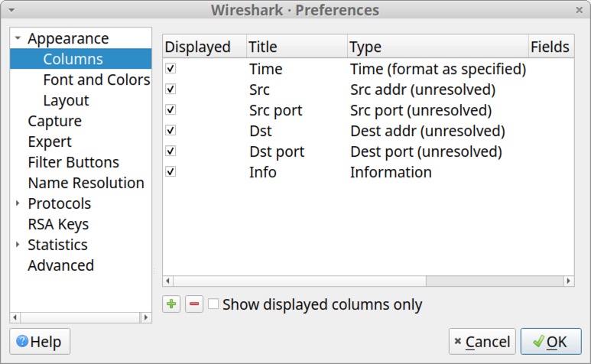Open Advanced preferences
The image size is (591, 364).
60,265
